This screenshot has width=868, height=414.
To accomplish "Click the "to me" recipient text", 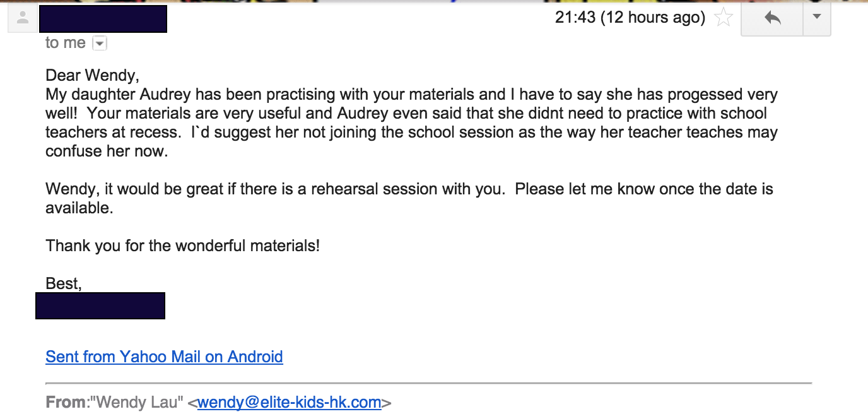I will pos(66,43).
